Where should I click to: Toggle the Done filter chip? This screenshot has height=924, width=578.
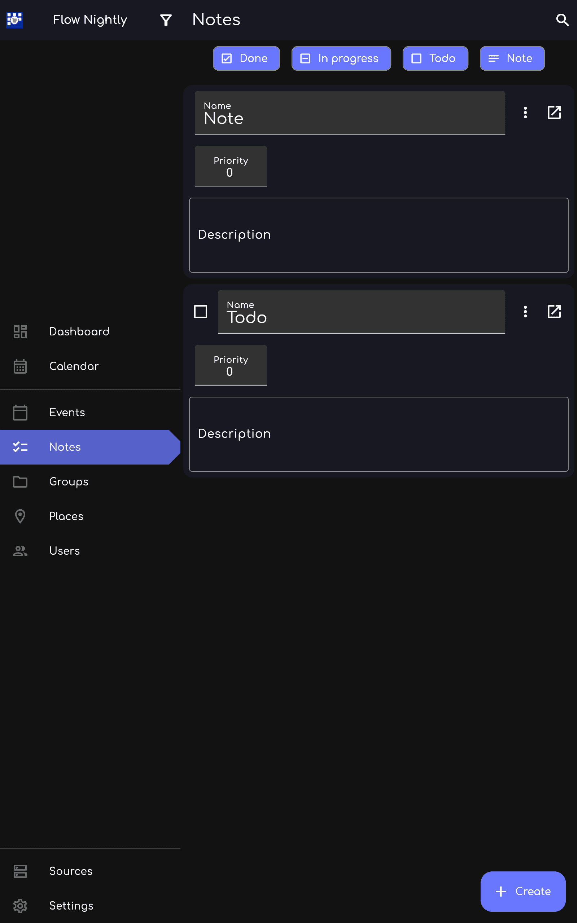(x=246, y=58)
